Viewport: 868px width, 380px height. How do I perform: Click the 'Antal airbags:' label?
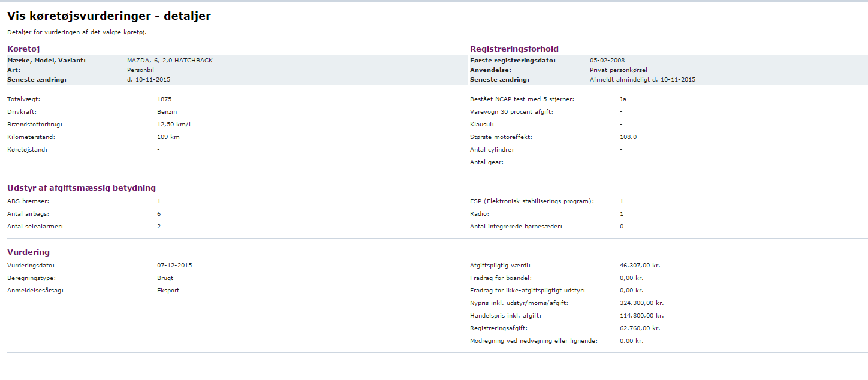(29, 213)
